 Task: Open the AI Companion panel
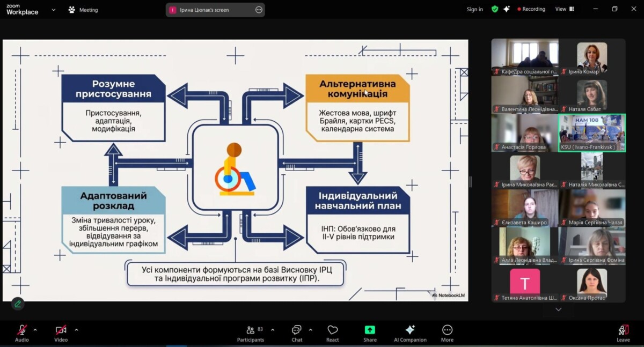point(410,333)
